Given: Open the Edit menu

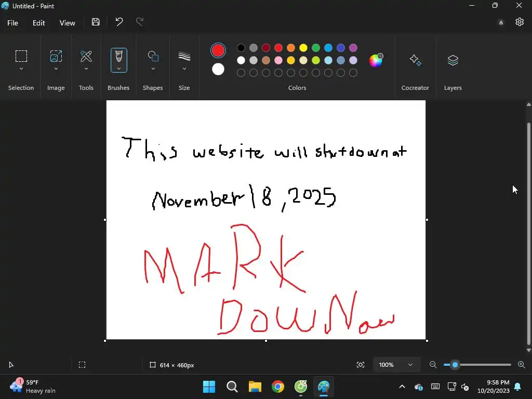Looking at the screenshot, I should tap(38, 23).
